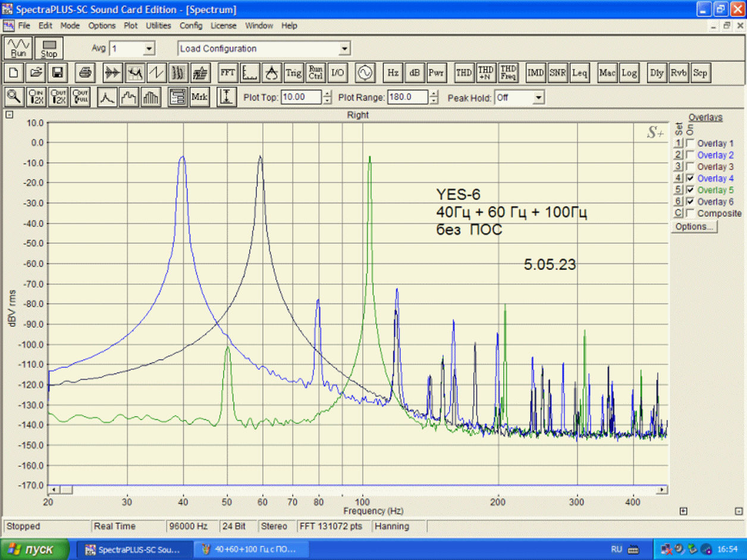Enable the Overlay 1 checkbox
747x560 pixels.
coord(690,143)
